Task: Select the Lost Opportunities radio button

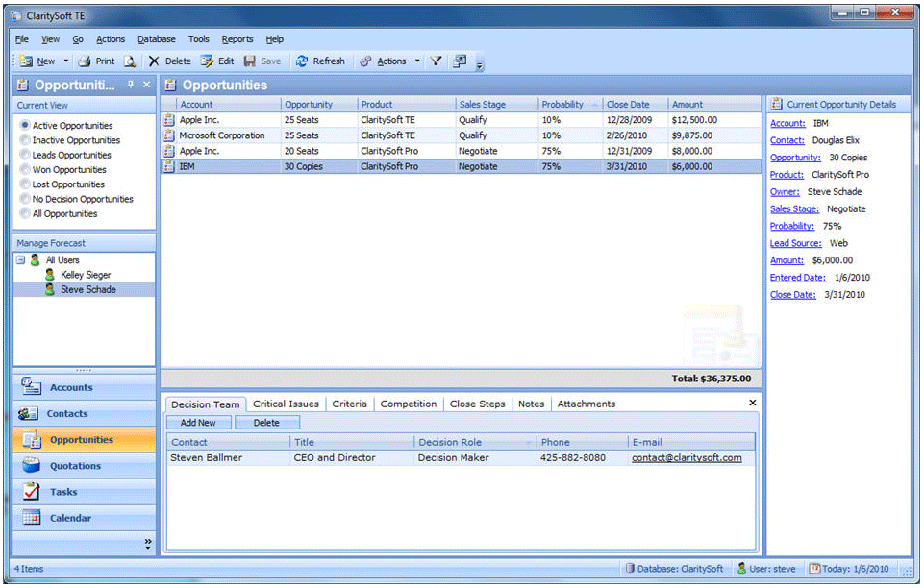Action: point(25,184)
